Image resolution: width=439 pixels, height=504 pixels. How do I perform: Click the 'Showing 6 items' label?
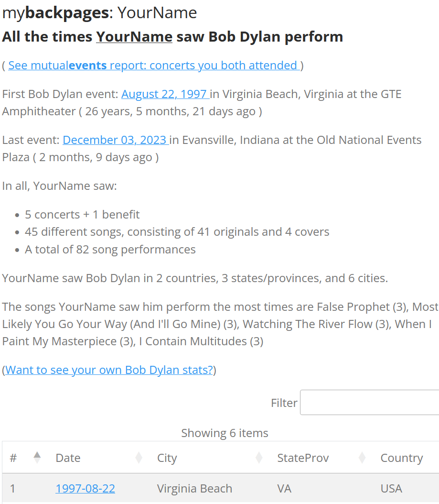[x=225, y=433]
